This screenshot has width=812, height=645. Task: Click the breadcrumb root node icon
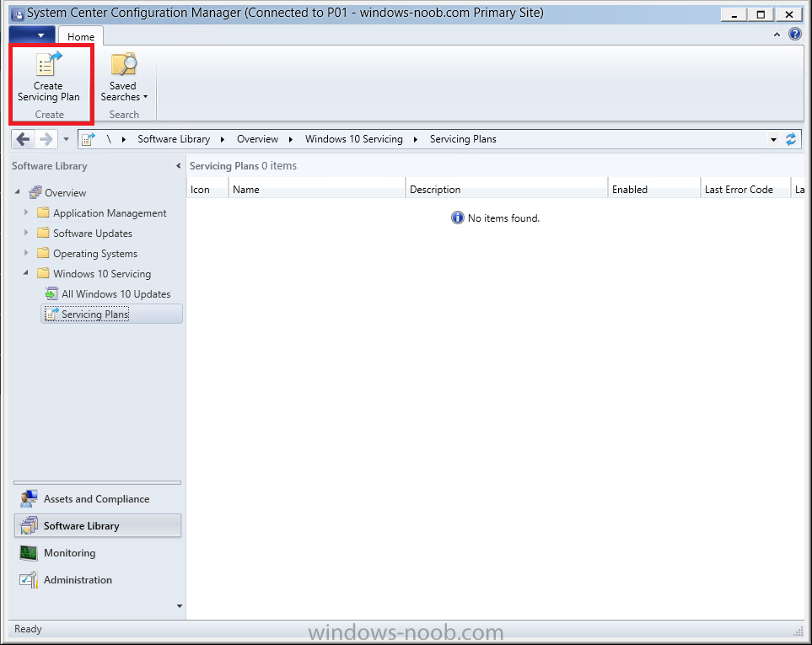89,139
